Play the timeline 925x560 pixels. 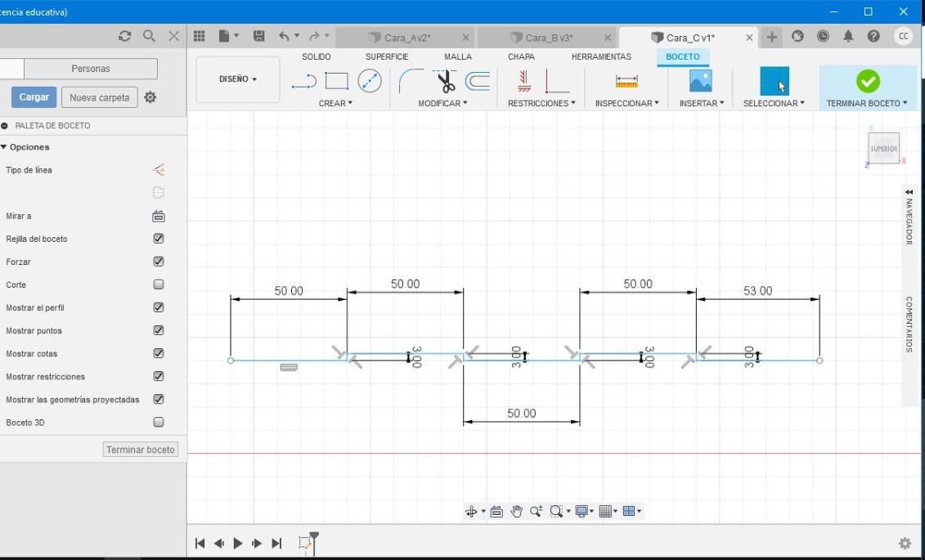(238, 543)
